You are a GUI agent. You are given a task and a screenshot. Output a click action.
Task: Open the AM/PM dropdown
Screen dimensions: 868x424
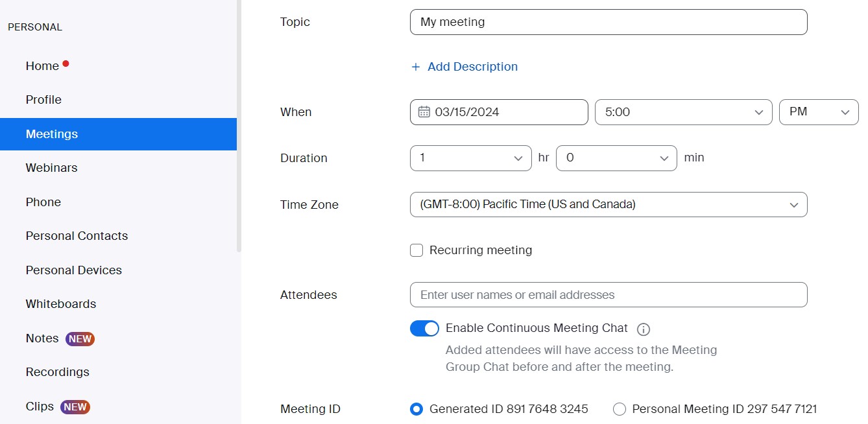coord(819,112)
